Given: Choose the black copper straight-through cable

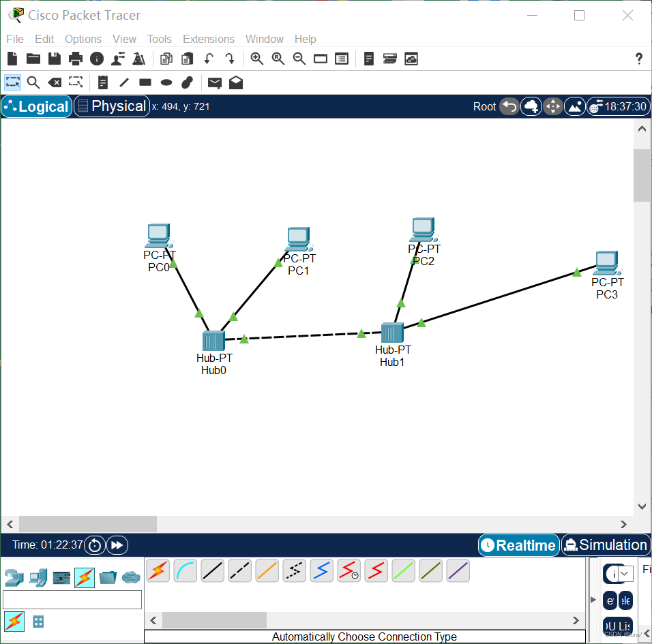Looking at the screenshot, I should 213,570.
